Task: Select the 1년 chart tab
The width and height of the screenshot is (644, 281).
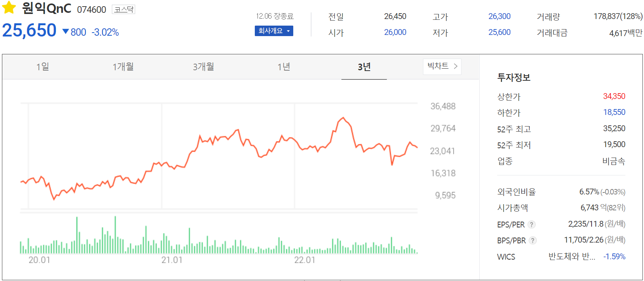Action: [x=284, y=67]
